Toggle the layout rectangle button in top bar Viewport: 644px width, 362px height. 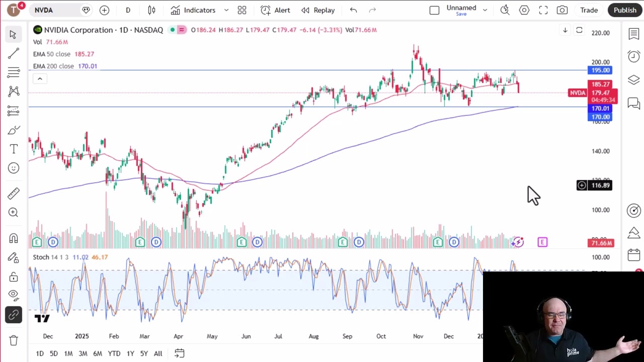(434, 10)
